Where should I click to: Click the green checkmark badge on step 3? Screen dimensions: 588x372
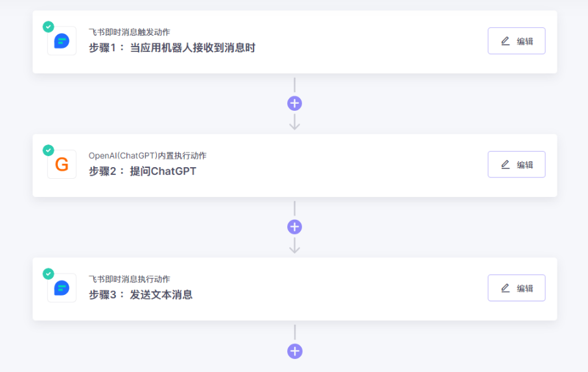[49, 273]
